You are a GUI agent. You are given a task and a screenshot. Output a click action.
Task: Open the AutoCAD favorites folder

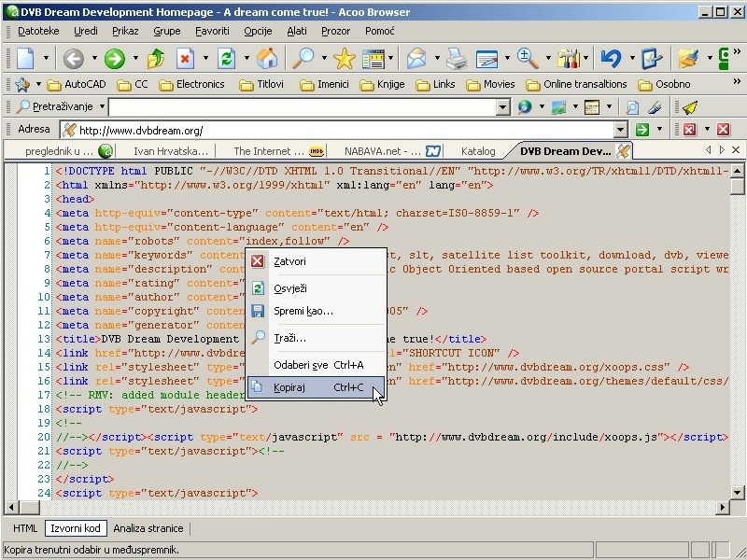point(76,84)
